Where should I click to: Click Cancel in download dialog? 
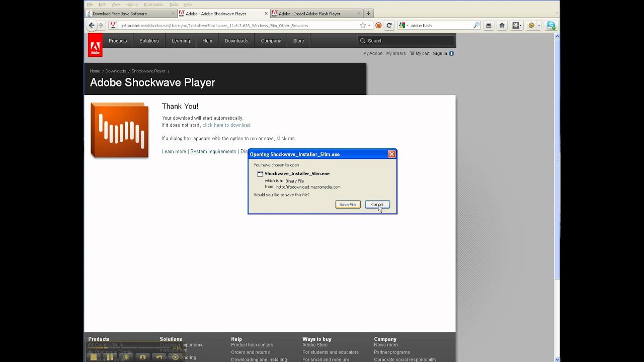(x=377, y=205)
